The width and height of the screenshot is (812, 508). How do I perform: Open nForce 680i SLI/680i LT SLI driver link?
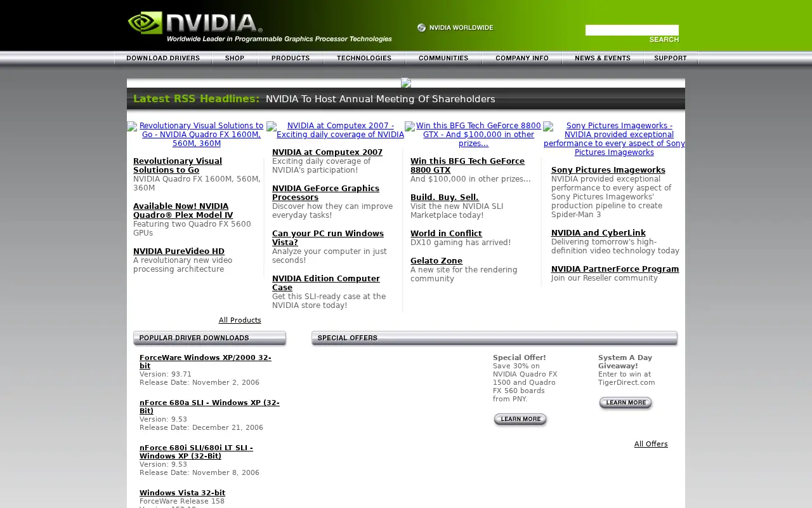point(196,452)
